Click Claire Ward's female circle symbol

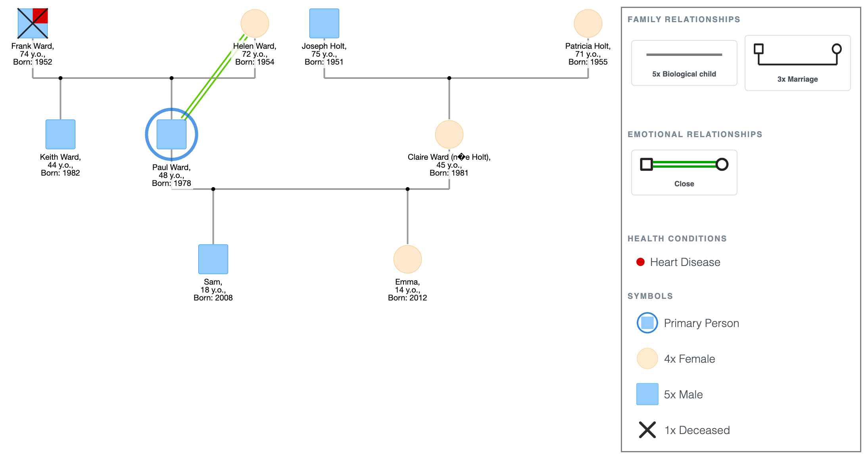pyautogui.click(x=449, y=134)
